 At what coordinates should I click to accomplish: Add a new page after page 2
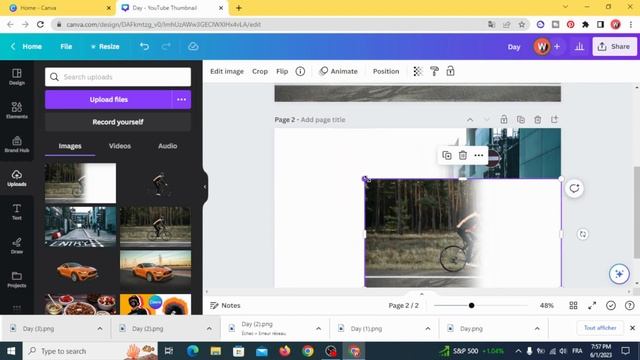pos(554,120)
